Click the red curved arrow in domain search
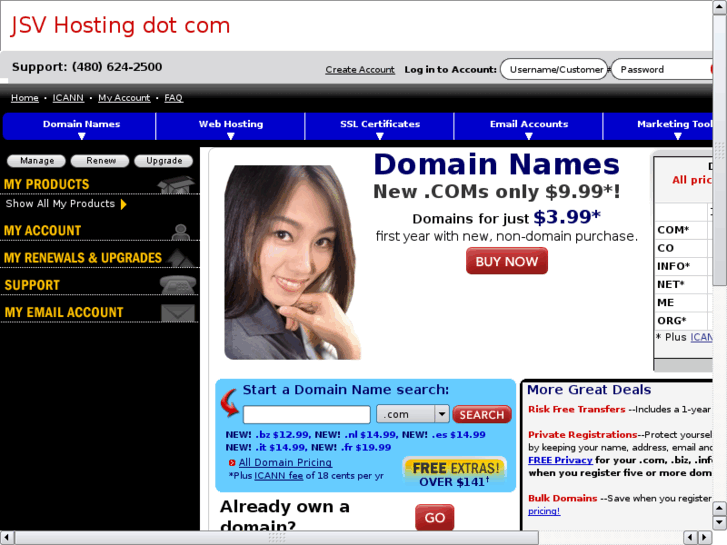 [x=230, y=403]
